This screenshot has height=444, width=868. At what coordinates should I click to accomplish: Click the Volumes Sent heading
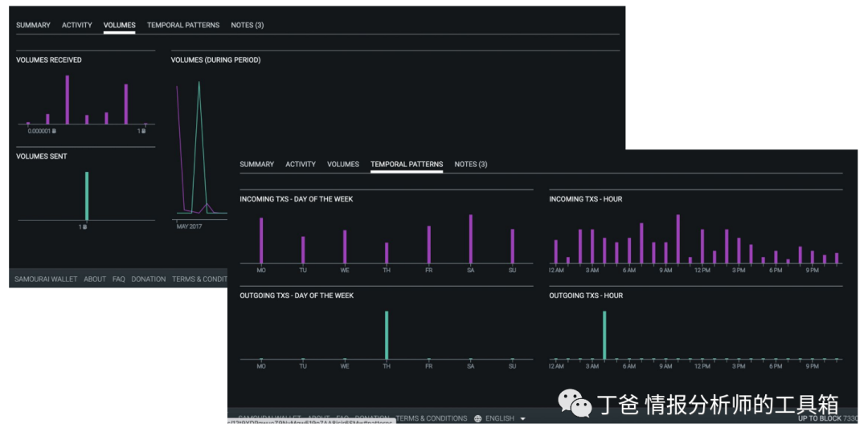[x=42, y=157]
